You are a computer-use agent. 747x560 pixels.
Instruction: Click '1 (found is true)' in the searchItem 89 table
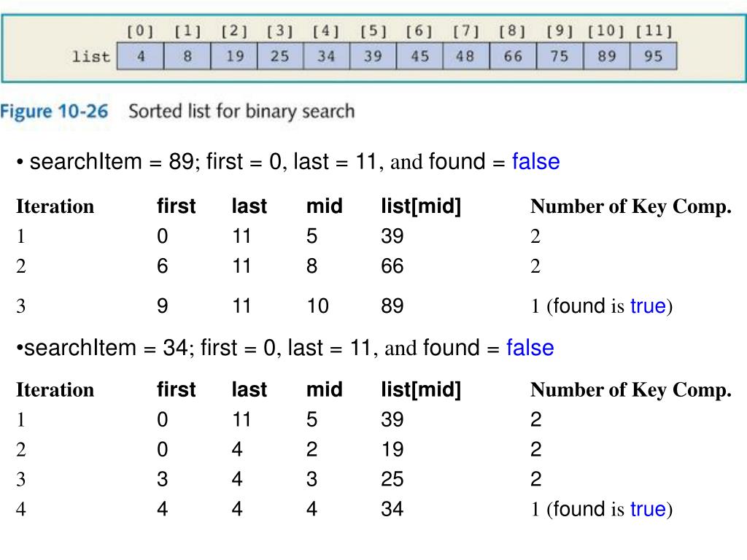(x=602, y=306)
